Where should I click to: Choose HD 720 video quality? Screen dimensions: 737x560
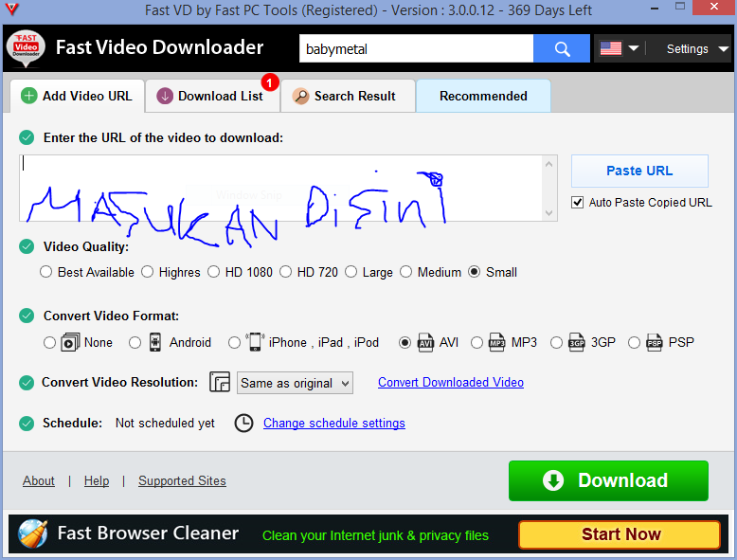(x=285, y=272)
